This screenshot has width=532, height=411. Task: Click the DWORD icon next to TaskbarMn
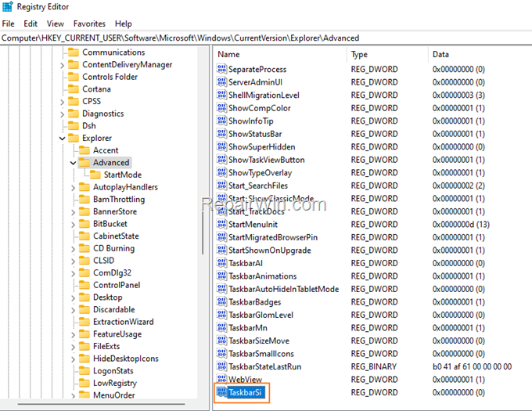tap(221, 327)
